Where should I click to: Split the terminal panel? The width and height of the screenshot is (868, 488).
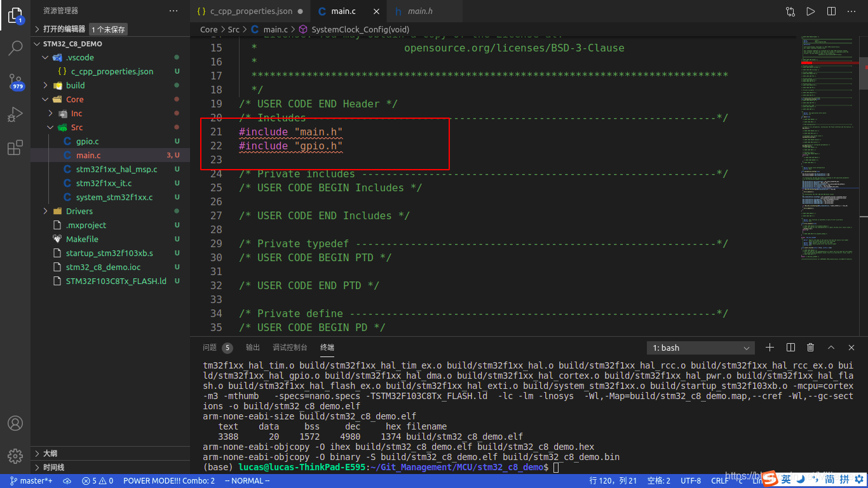pyautogui.click(x=790, y=348)
